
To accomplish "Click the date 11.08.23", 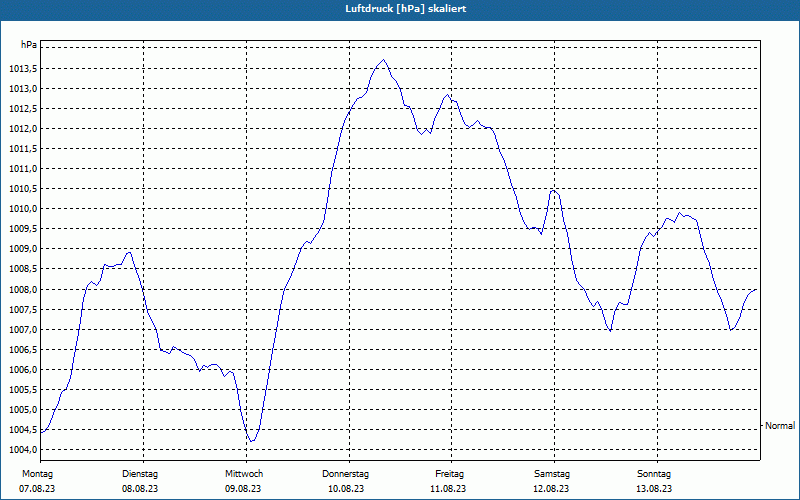I will click(x=448, y=489).
